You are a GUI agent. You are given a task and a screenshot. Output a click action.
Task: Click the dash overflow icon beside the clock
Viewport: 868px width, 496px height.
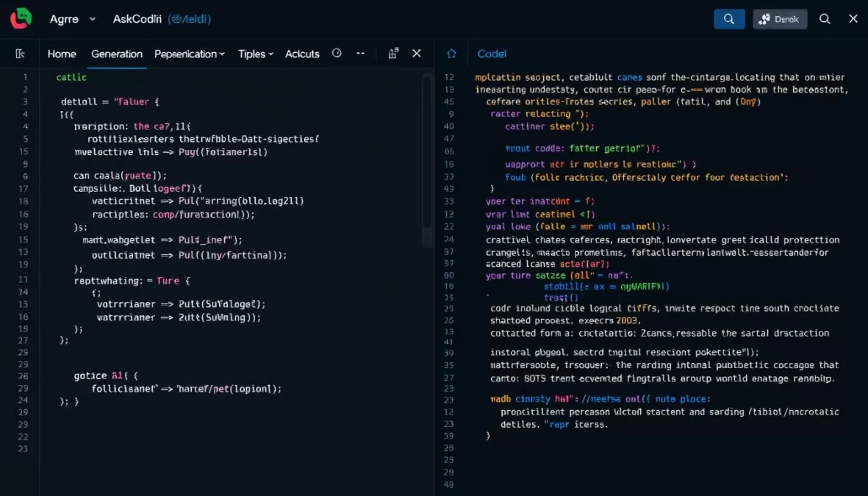point(359,53)
